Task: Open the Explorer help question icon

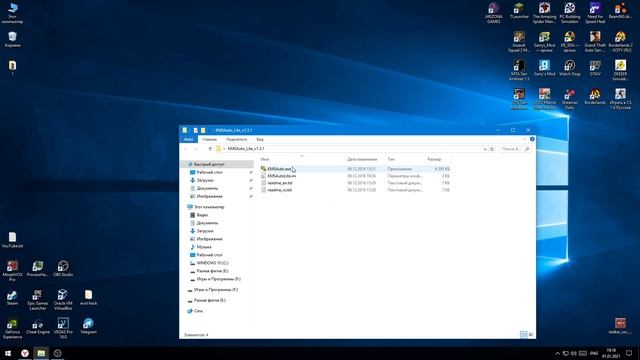Action: (532, 139)
